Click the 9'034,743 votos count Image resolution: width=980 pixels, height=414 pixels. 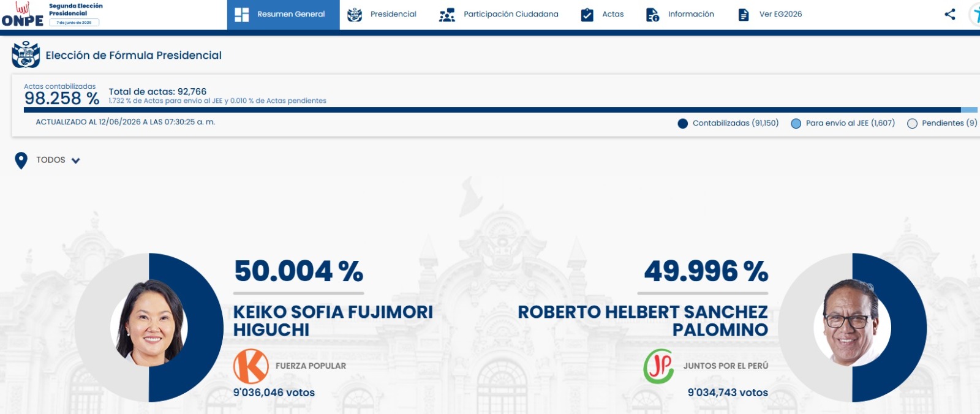(728, 393)
